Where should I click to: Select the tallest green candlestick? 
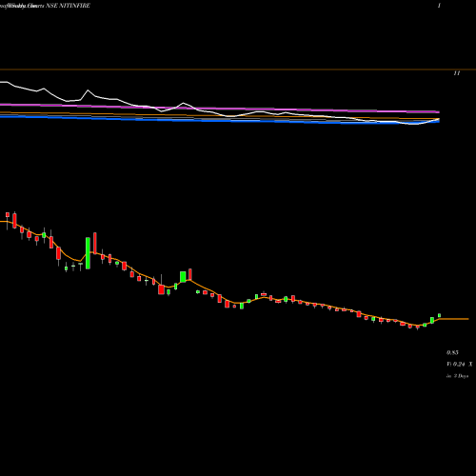[88, 253]
